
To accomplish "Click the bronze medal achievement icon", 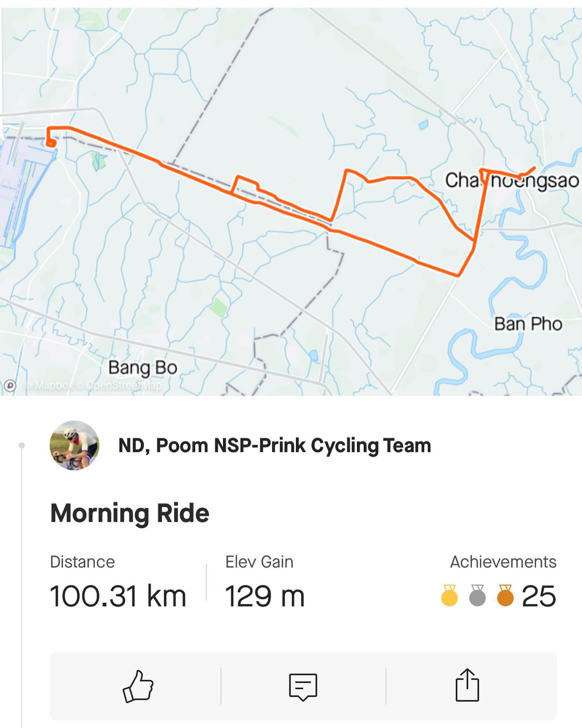I will click(505, 595).
